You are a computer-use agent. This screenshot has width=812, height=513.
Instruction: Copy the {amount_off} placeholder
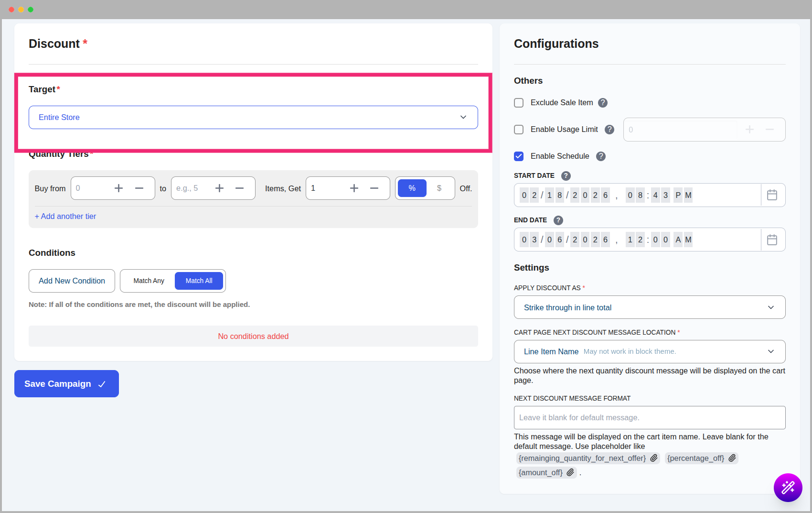coord(570,472)
